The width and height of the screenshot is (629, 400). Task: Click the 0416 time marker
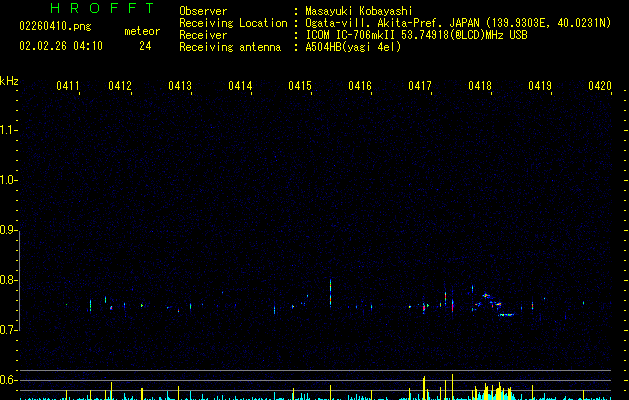(x=360, y=86)
